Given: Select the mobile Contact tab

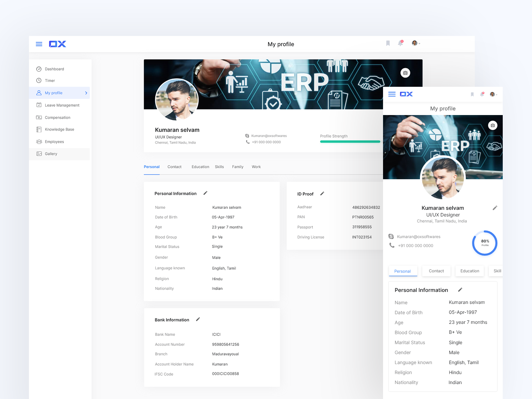Looking at the screenshot, I should 436,271.
